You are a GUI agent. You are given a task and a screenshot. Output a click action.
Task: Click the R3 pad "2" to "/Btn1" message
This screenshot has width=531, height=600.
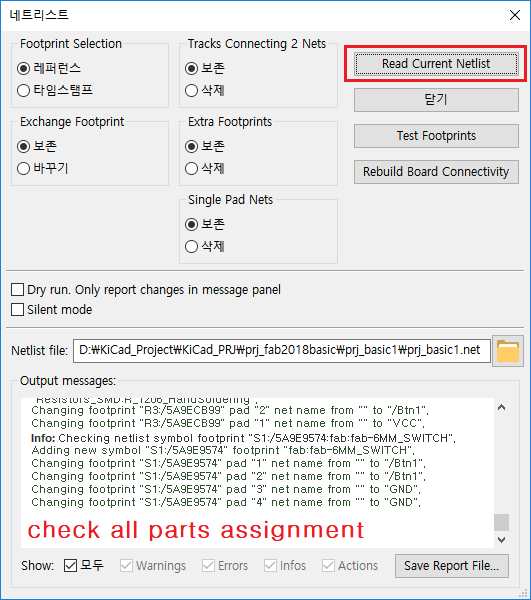click(x=230, y=411)
